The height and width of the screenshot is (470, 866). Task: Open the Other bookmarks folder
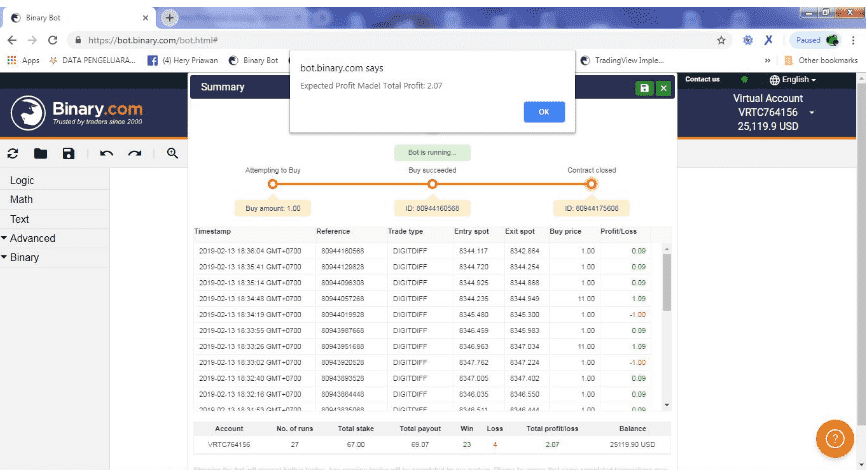click(x=821, y=60)
